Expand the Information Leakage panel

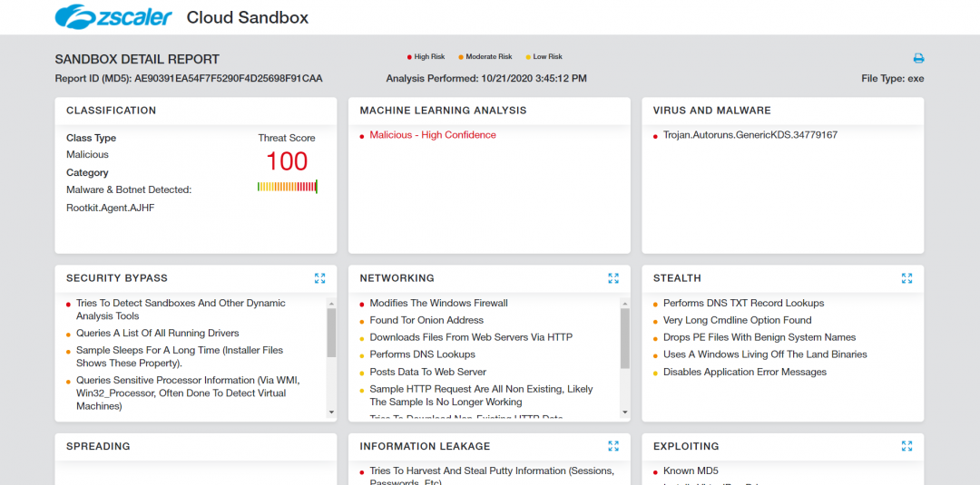pyautogui.click(x=613, y=446)
